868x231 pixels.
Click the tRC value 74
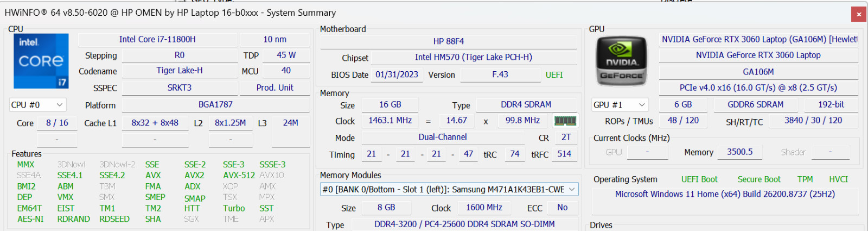515,154
